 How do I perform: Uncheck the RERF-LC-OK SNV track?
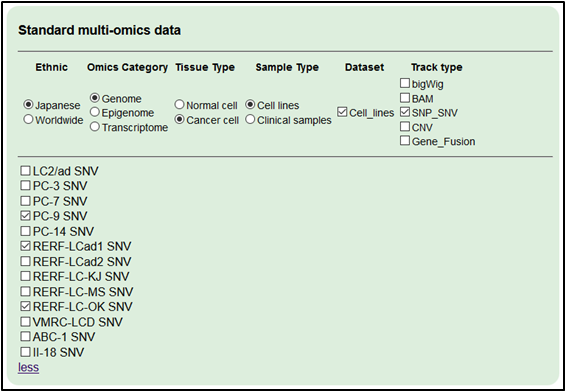[x=25, y=306]
